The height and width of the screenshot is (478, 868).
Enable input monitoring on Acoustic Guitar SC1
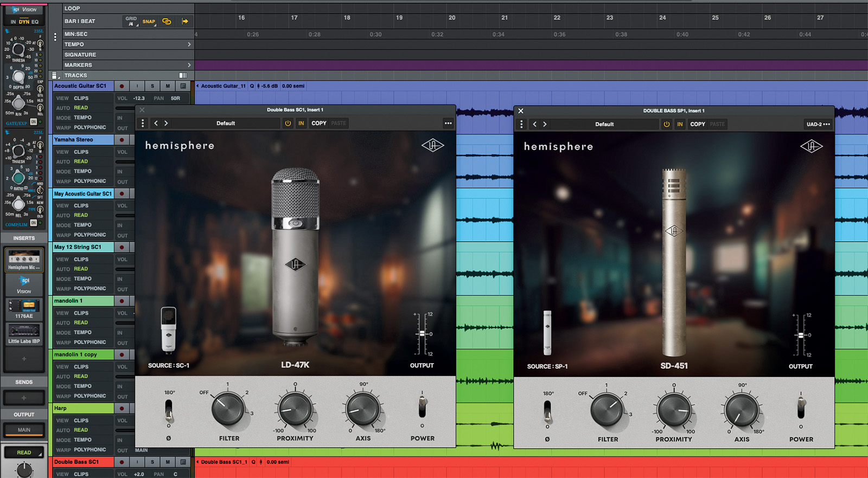tap(137, 86)
